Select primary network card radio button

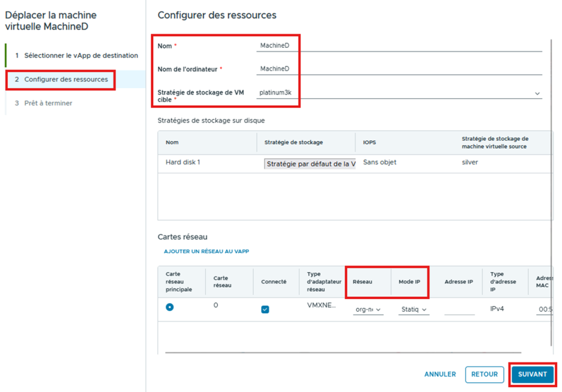(x=170, y=307)
